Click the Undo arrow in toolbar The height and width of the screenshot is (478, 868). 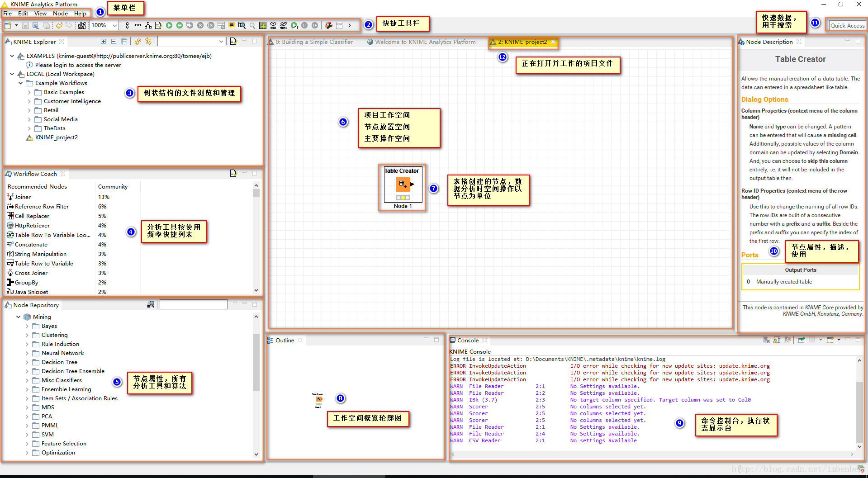coord(59,25)
